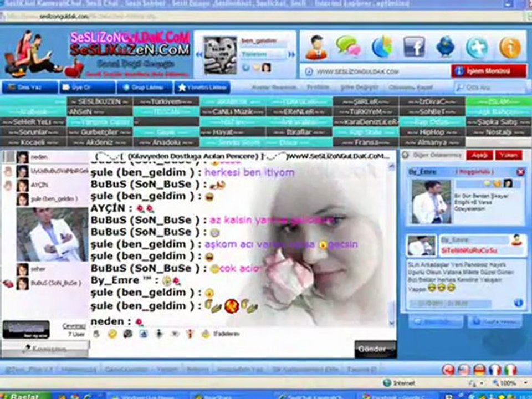This screenshot has width=532, height=399.
Task: Click the Sms Yaz button
Action: (30, 88)
